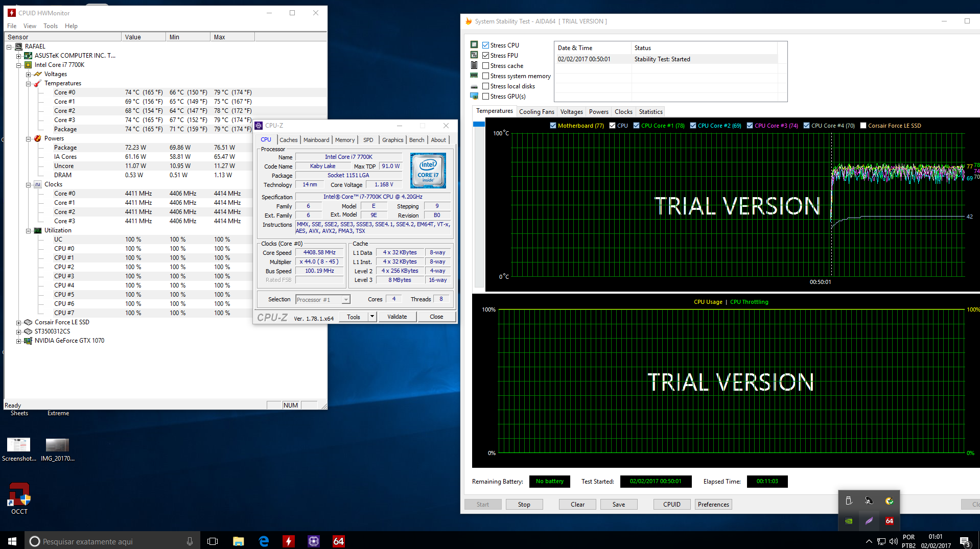
Task: Open the speaker audio manager tray icon
Action: 869,500
